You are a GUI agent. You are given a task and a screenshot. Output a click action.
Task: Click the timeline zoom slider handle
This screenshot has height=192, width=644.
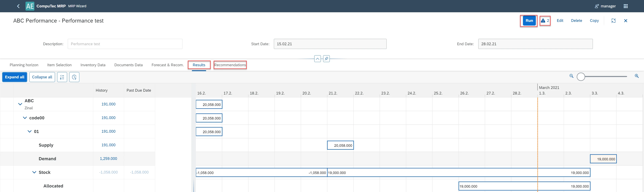pos(581,77)
